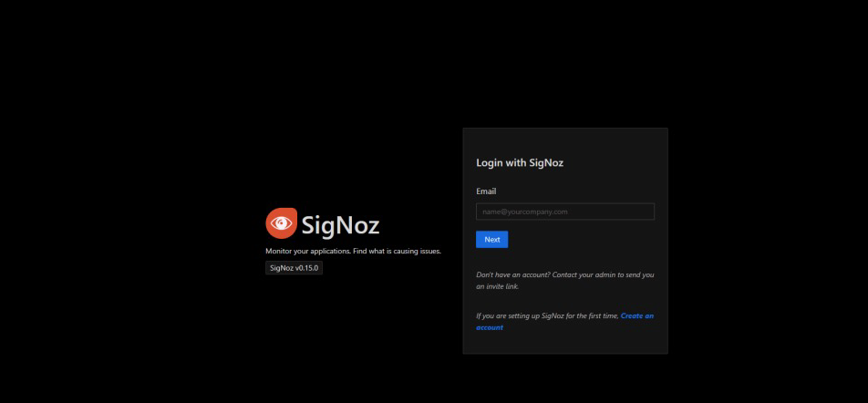Click the first-time setup sentence text
The width and height of the screenshot is (868, 403).
[547, 316]
